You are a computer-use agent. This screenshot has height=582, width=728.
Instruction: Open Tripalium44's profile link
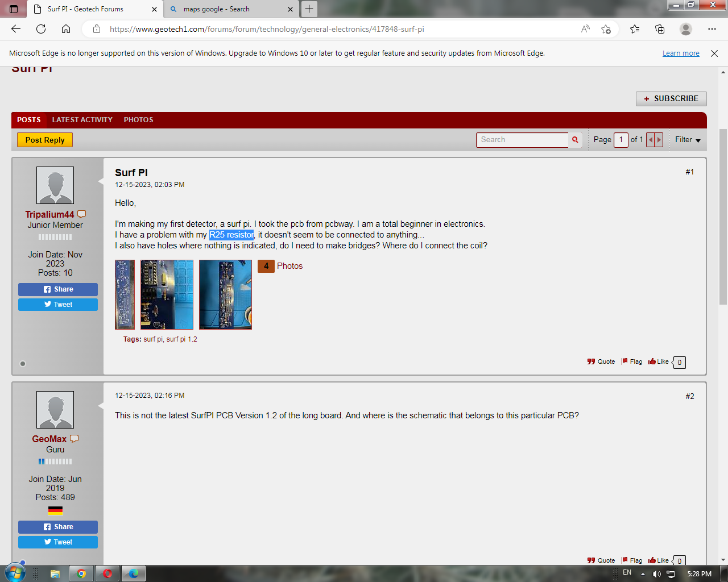(x=49, y=214)
